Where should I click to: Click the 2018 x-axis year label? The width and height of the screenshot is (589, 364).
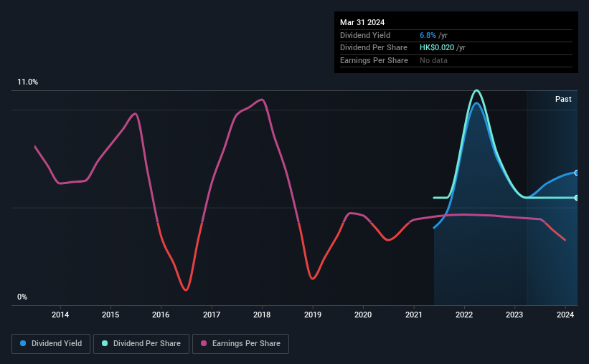point(262,315)
